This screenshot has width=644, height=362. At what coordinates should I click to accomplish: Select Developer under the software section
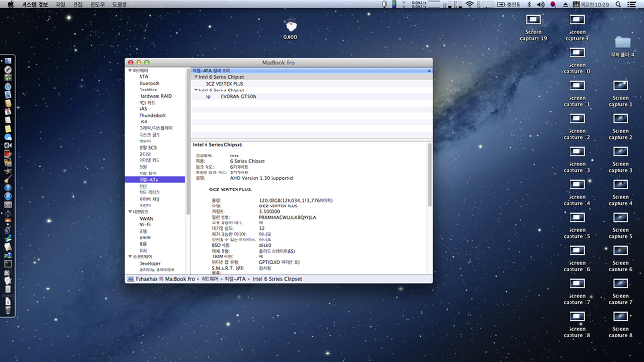click(150, 264)
